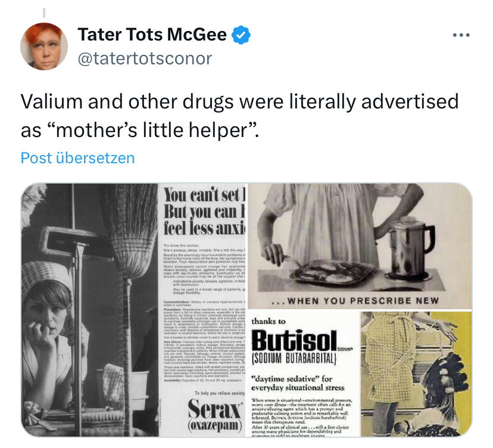Click the Serax oxazepam logo
Screen dimensions: 493x448
point(216,415)
